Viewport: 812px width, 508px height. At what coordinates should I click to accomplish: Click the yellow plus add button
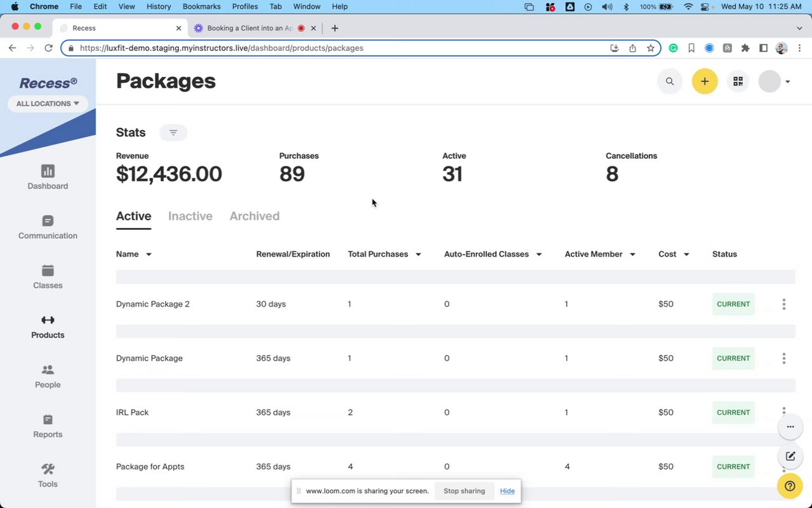pyautogui.click(x=704, y=81)
